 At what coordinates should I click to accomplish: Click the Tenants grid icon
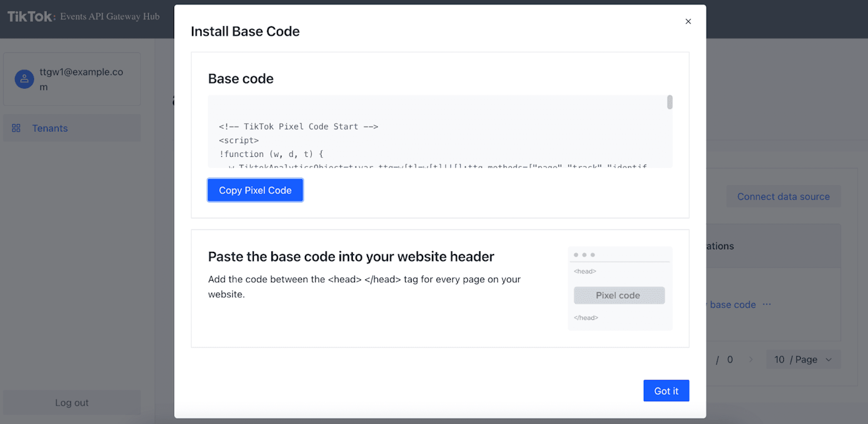point(16,128)
